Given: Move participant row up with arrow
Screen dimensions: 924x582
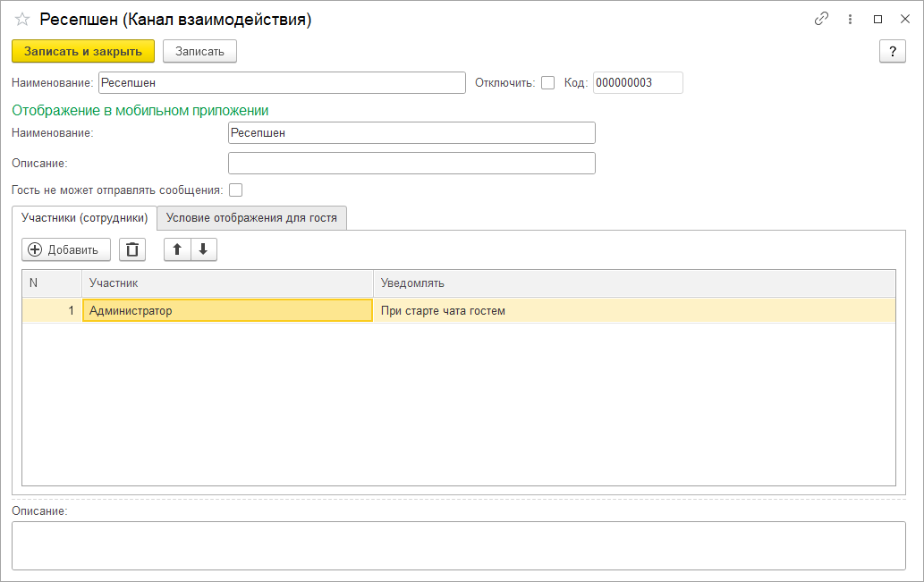Looking at the screenshot, I should pos(177,249).
